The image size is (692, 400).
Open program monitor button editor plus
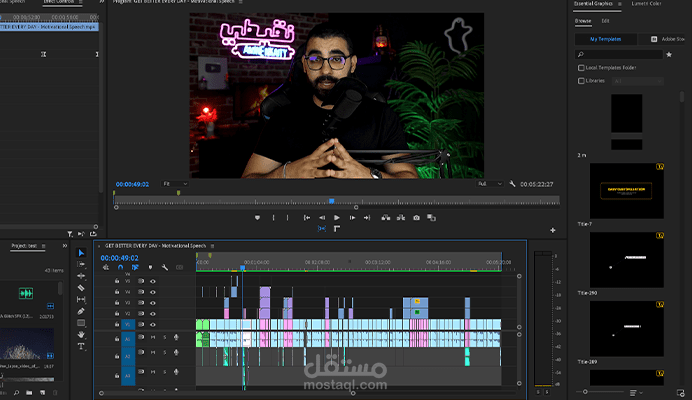(553, 230)
